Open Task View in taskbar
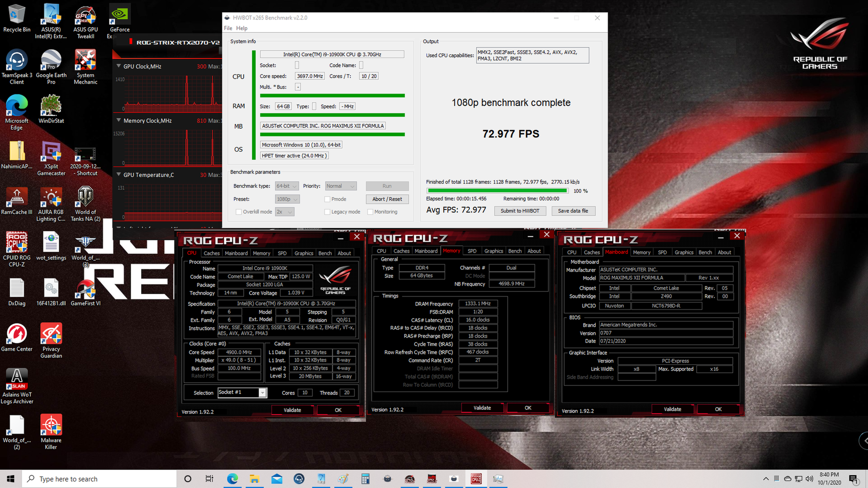Image resolution: width=868 pixels, height=488 pixels. [209, 479]
